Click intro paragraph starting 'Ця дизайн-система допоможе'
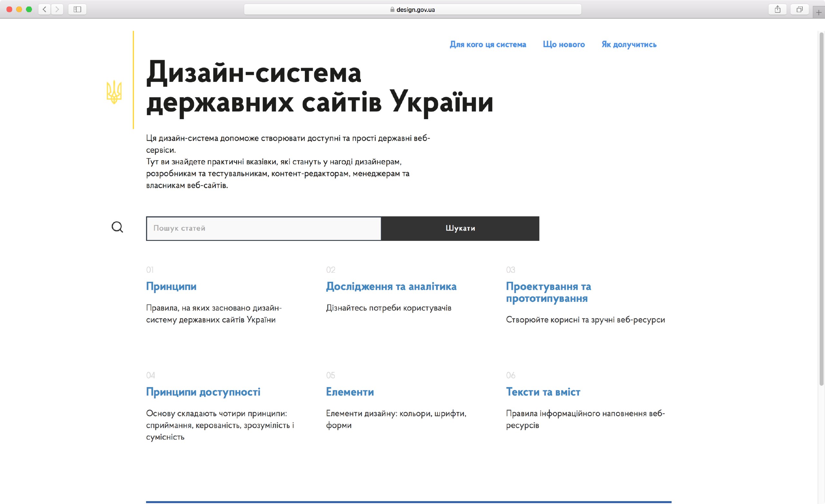825x504 pixels. click(x=288, y=162)
